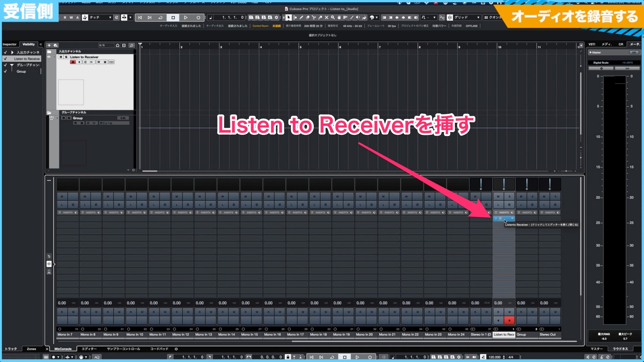Image resolution: width=644 pixels, height=362 pixels.
Task: Click the Add Track plus icon
Action: 49,45
